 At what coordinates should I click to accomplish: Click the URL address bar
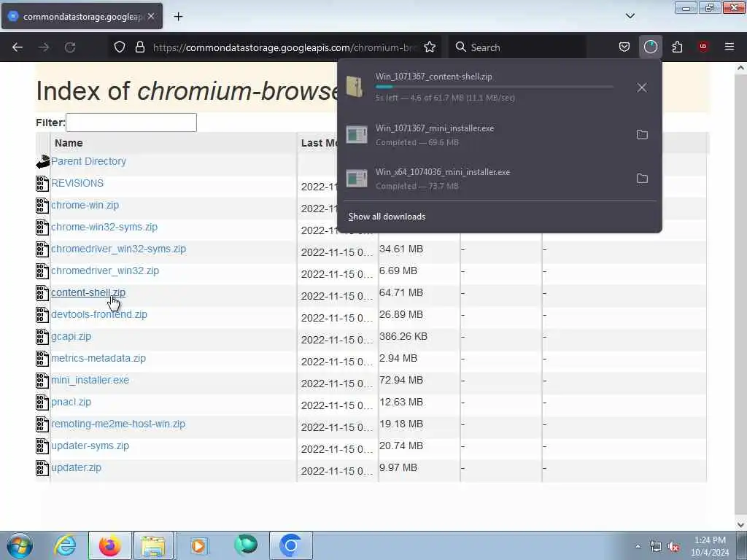[285, 47]
